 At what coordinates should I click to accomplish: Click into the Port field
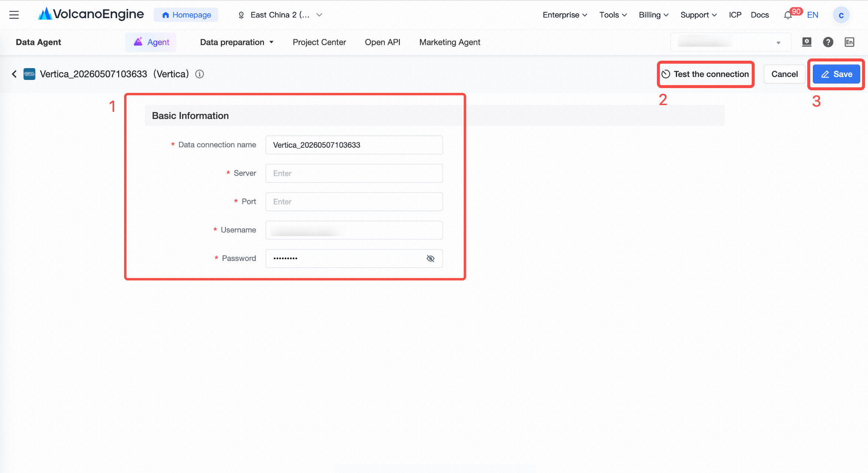click(x=354, y=202)
